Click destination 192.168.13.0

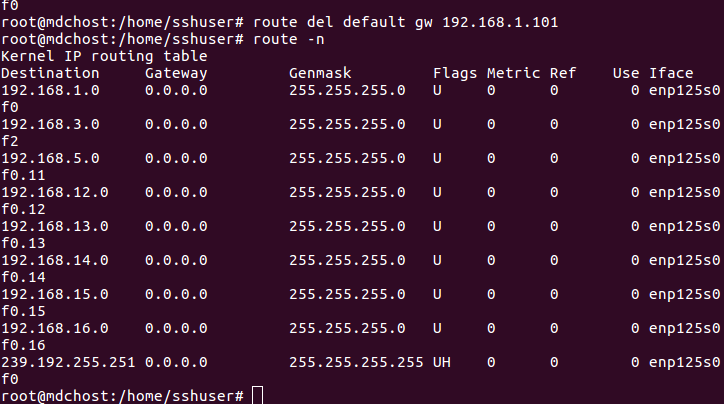54,226
